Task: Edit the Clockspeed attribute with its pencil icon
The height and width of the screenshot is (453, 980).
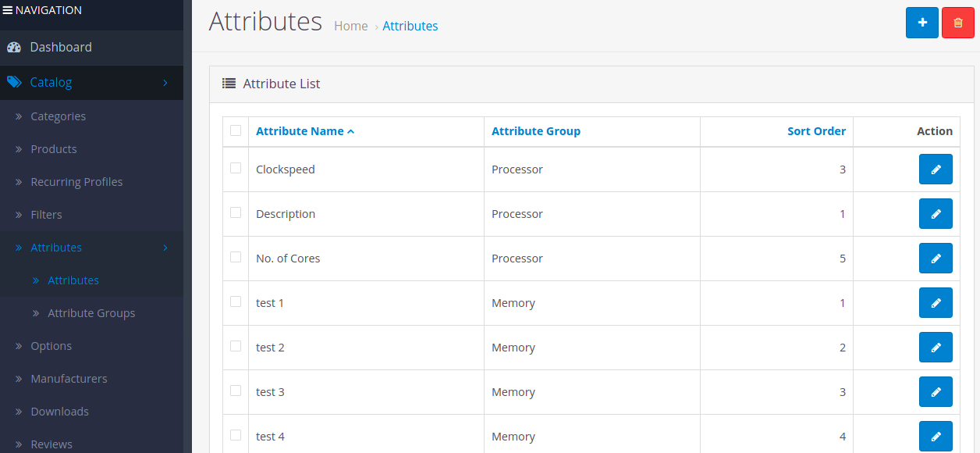Action: pyautogui.click(x=936, y=169)
